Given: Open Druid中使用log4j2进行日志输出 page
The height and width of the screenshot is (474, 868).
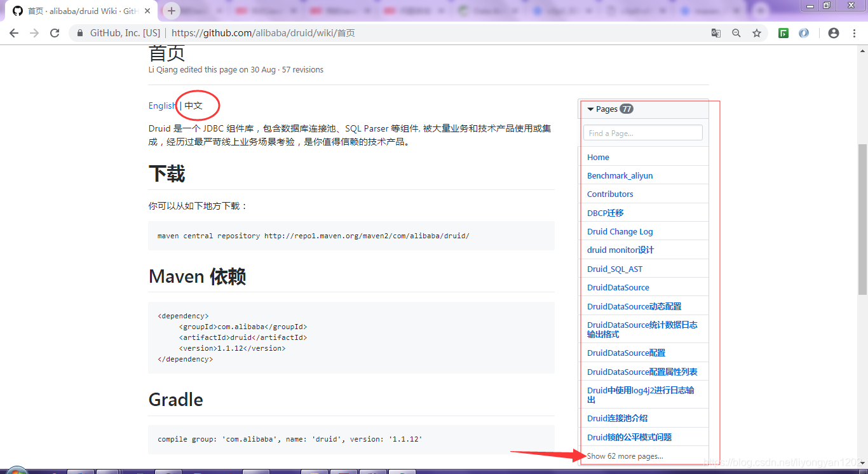Looking at the screenshot, I should click(x=641, y=395).
